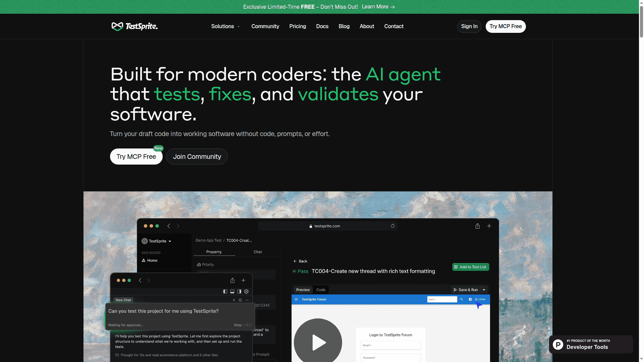Click the TestSprite logo in the header
This screenshot has width=644, height=362.
click(x=135, y=26)
